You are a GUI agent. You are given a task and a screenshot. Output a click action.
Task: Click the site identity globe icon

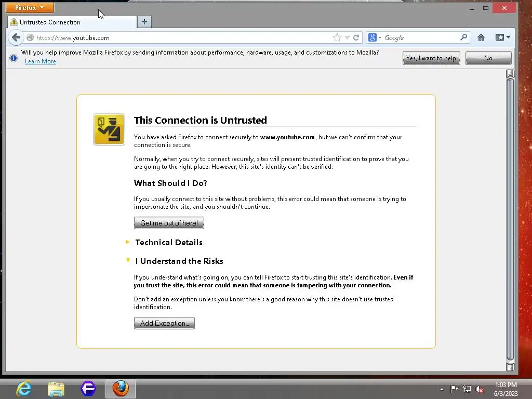click(30, 37)
